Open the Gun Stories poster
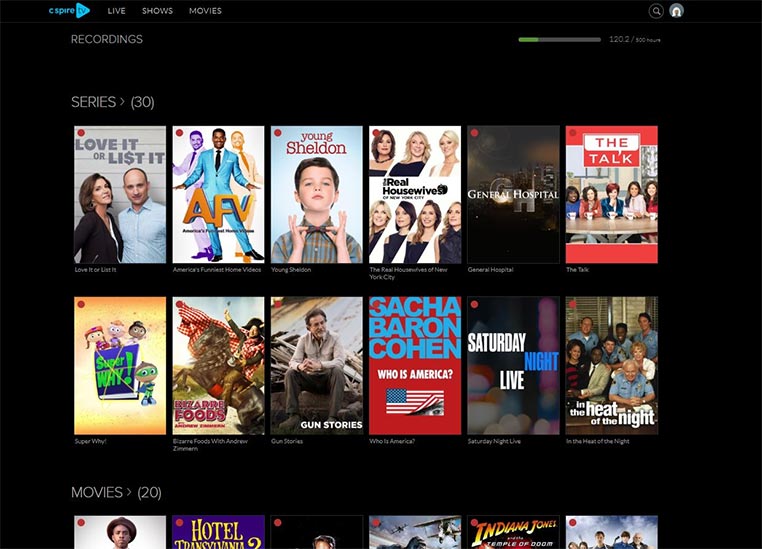 317,366
